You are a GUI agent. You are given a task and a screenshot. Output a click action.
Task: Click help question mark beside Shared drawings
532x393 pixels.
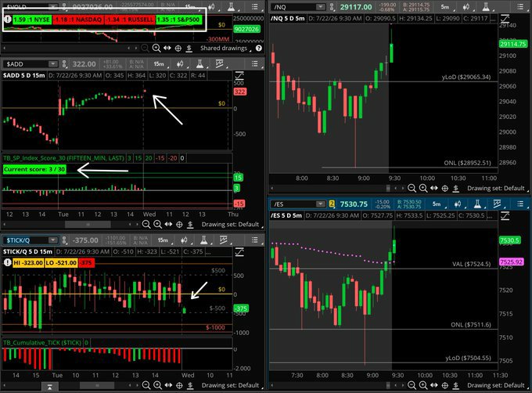[258, 49]
